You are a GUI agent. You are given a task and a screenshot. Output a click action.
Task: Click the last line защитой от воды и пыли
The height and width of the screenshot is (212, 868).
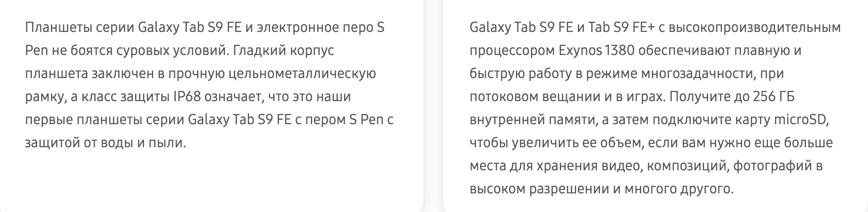105,143
